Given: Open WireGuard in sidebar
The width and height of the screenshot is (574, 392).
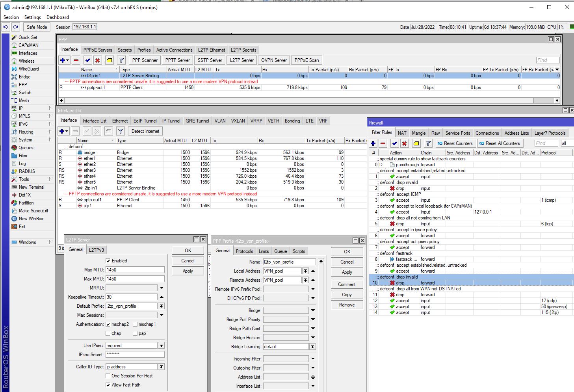Looking at the screenshot, I should coord(29,69).
